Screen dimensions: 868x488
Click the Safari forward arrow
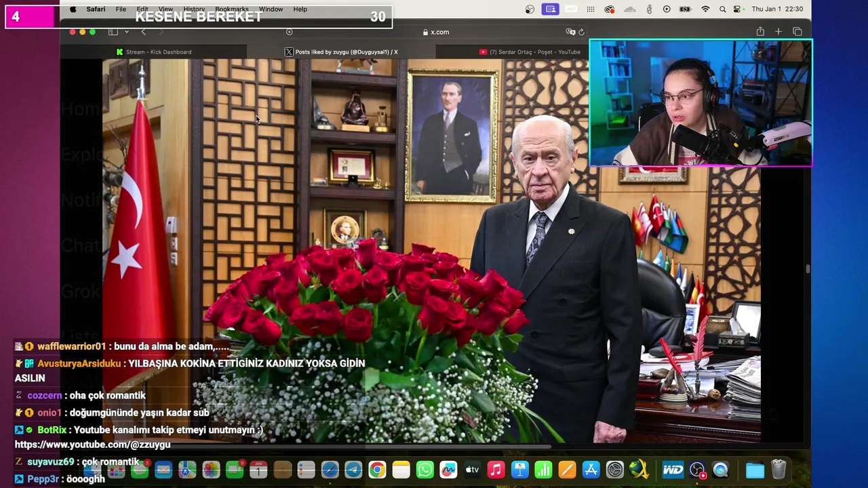click(x=161, y=32)
